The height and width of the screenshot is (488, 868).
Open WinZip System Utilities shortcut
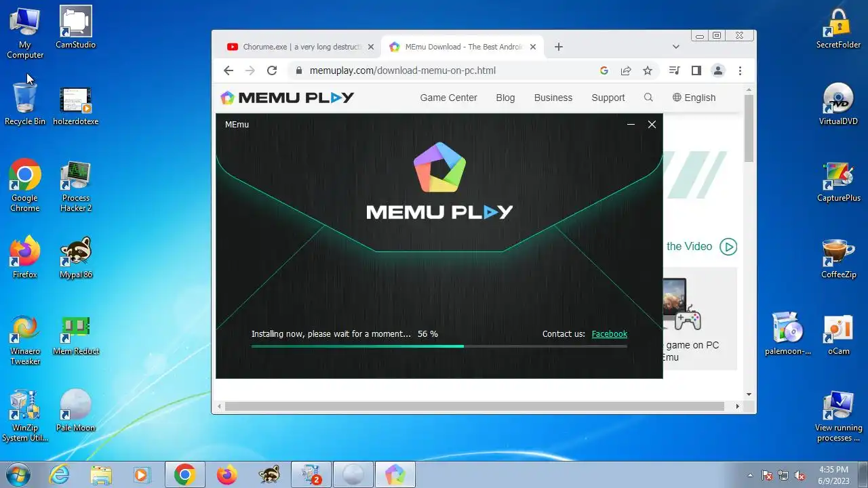25,415
